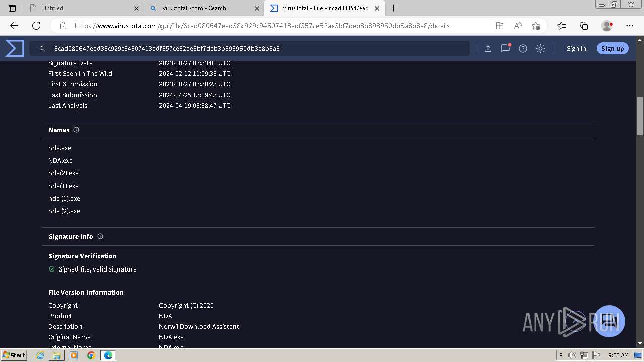This screenshot has width=644, height=362.
Task: Click the nda.exe name entry
Action: pyautogui.click(x=60, y=148)
